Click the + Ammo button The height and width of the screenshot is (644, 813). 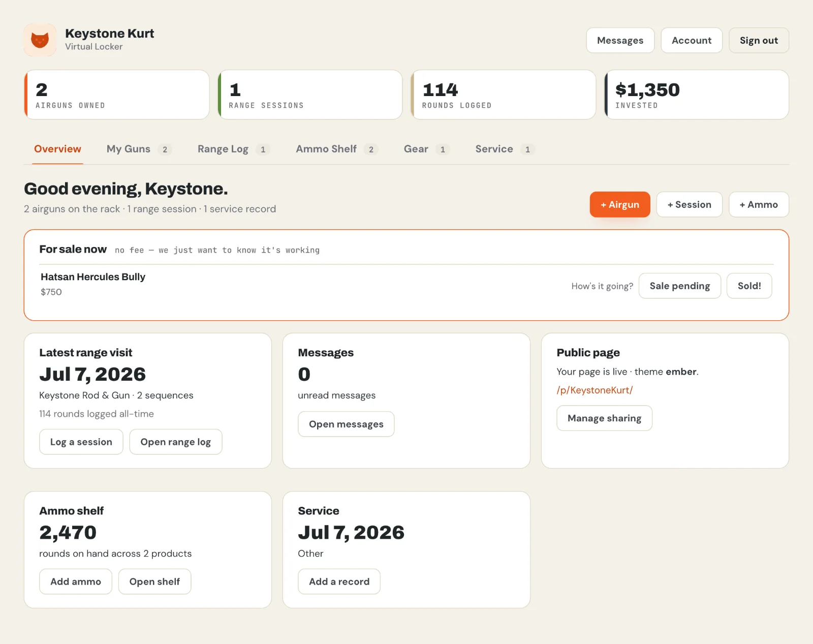(x=759, y=204)
